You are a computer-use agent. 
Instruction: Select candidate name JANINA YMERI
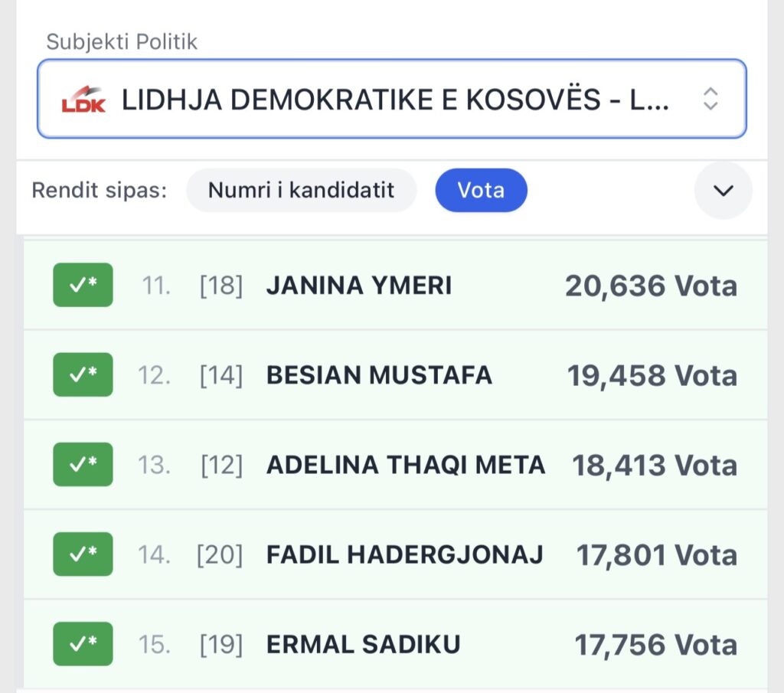click(x=359, y=286)
